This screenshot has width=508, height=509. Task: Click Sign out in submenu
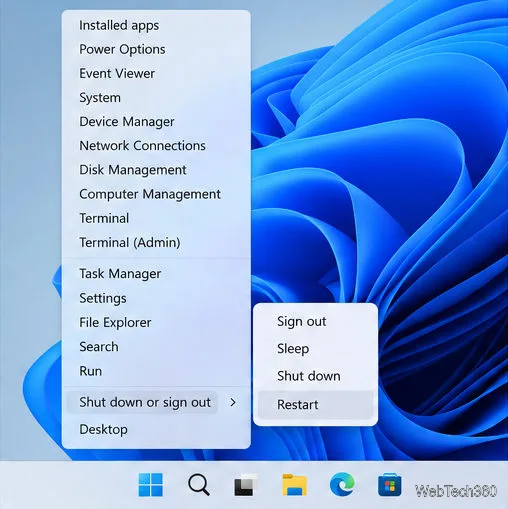click(315, 321)
